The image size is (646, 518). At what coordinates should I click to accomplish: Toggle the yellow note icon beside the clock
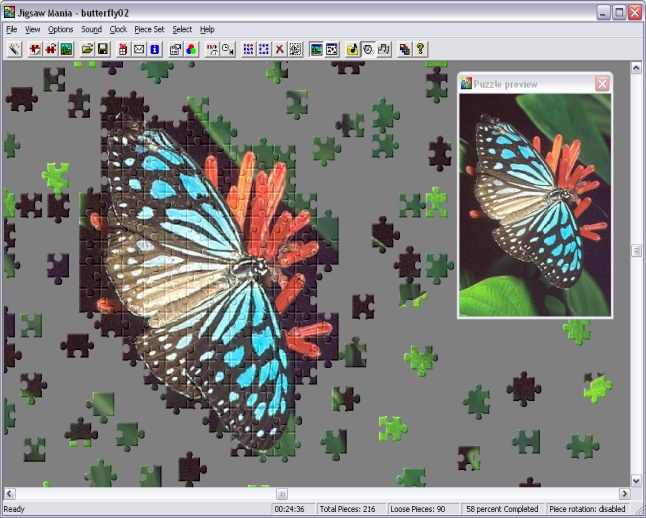click(x=352, y=48)
